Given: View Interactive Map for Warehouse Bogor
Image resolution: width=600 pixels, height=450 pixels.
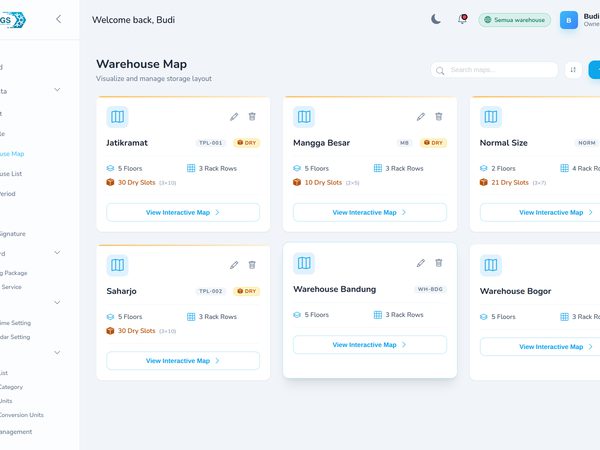Looking at the screenshot, I should pos(540,347).
